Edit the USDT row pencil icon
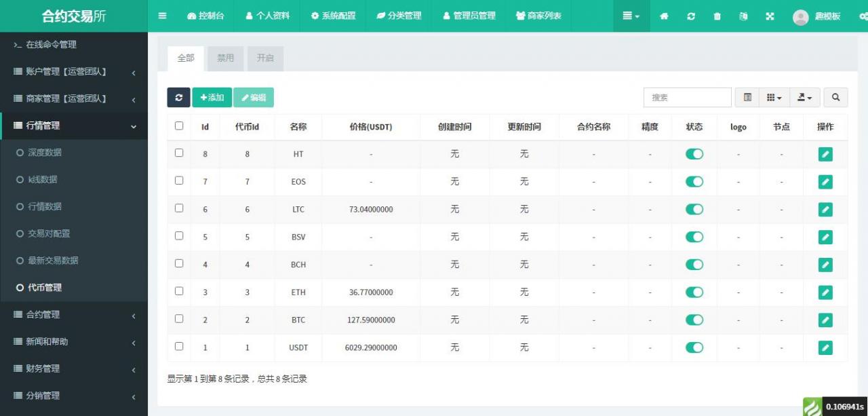The height and width of the screenshot is (416, 868). pyautogui.click(x=825, y=347)
